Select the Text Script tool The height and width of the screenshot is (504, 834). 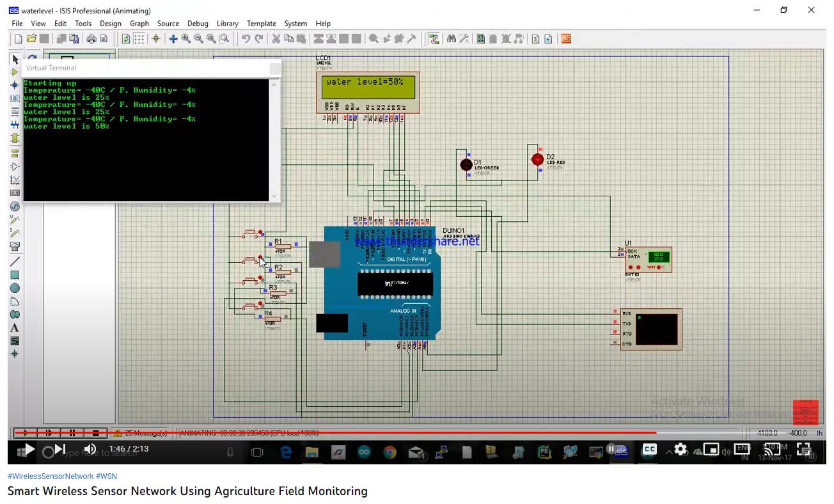pos(15,112)
